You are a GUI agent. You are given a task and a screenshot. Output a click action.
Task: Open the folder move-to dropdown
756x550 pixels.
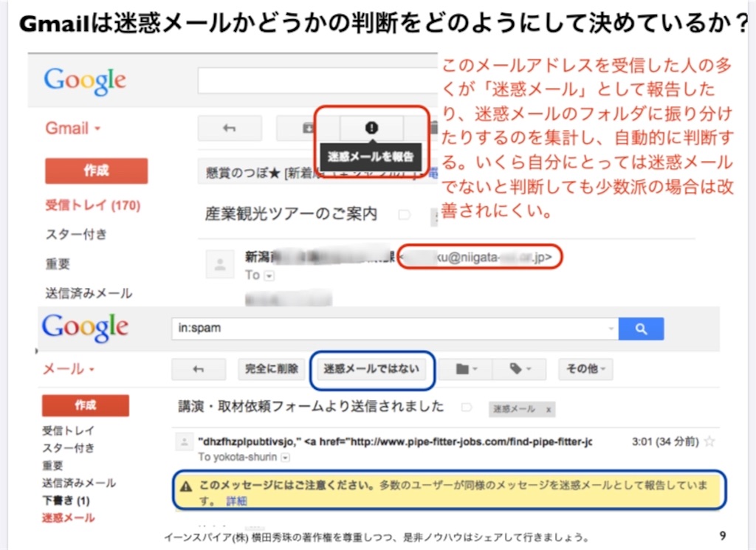[466, 369]
